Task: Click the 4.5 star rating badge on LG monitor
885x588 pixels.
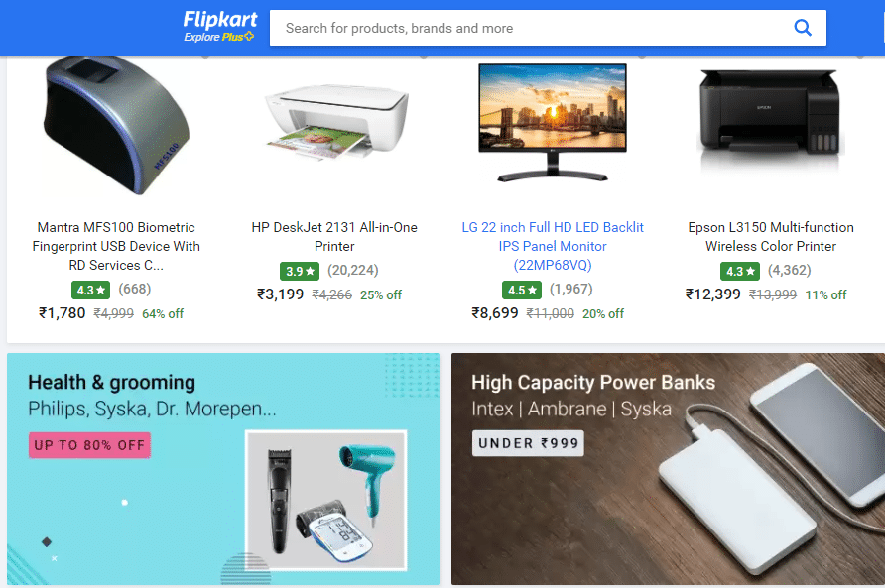Action: (x=522, y=291)
